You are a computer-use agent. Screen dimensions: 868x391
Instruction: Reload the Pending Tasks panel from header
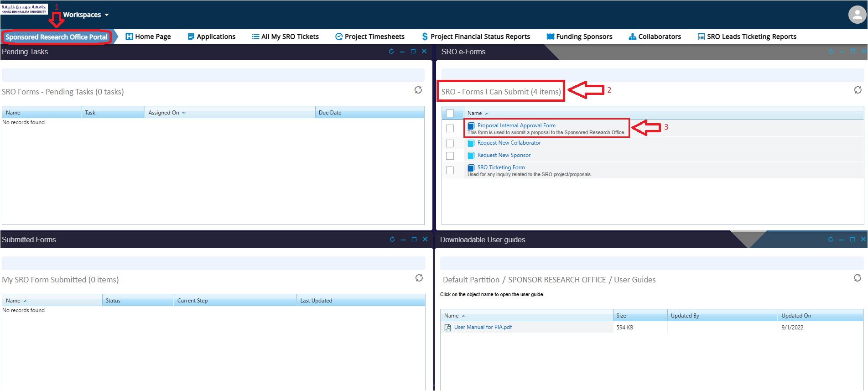point(391,52)
